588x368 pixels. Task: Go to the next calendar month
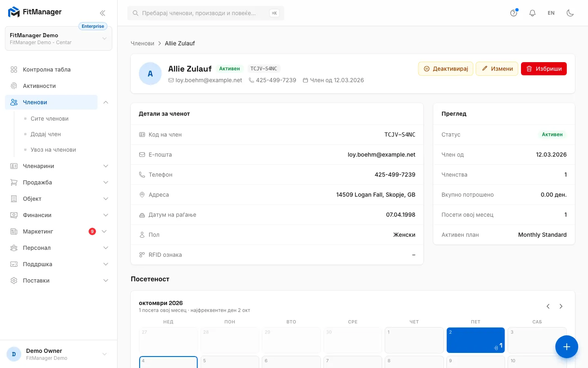tap(561, 306)
